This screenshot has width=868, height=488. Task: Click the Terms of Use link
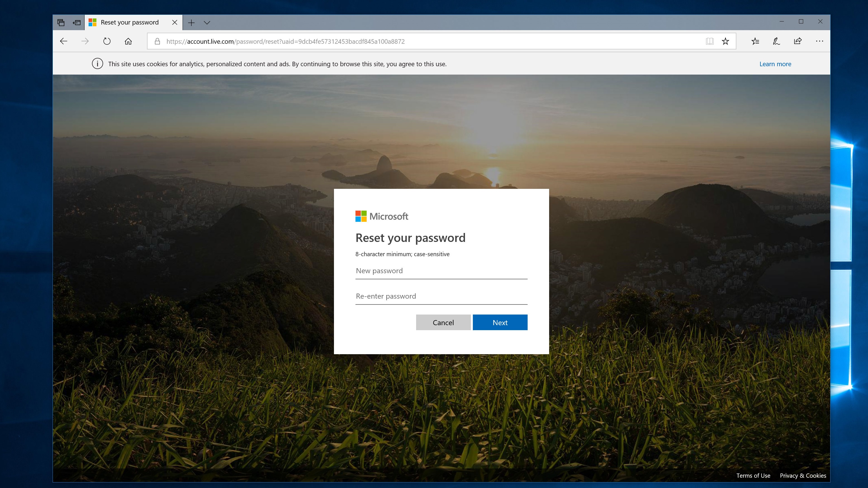click(x=753, y=475)
